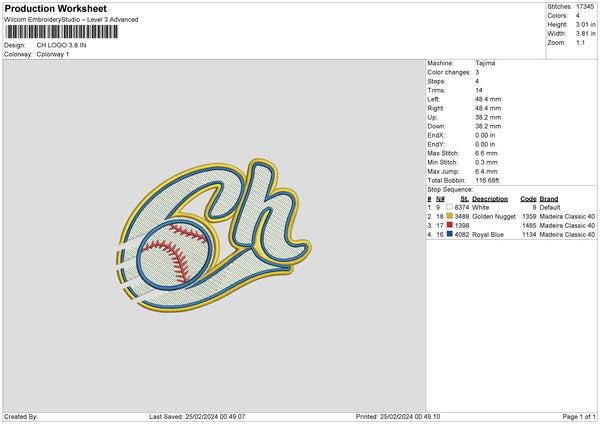Viewport: 600px width, 424px height.
Task: Click the Trims value 14
Action: [x=479, y=90]
